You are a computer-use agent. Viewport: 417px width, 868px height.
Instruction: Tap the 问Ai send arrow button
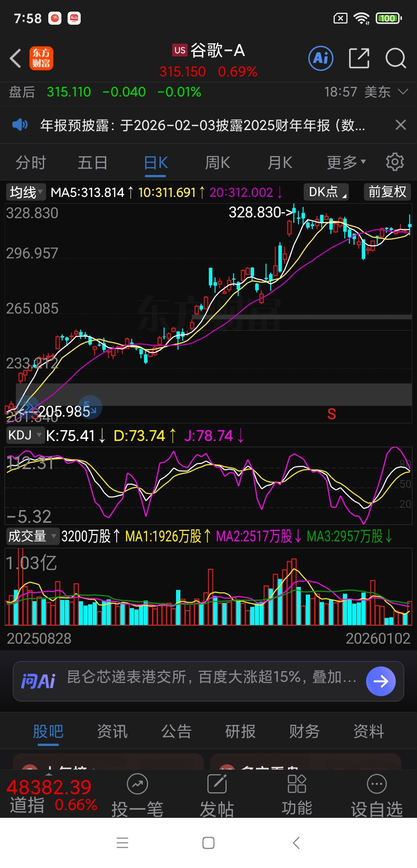coord(381,681)
